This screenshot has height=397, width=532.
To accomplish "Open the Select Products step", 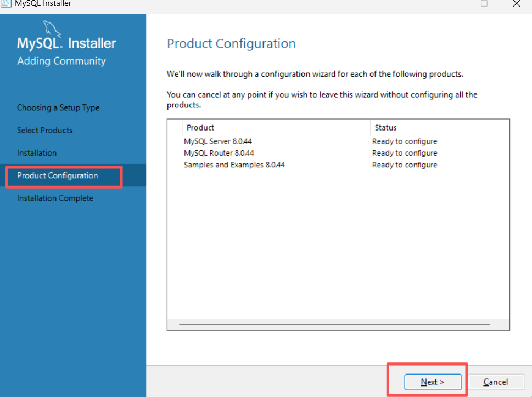I will point(45,131).
